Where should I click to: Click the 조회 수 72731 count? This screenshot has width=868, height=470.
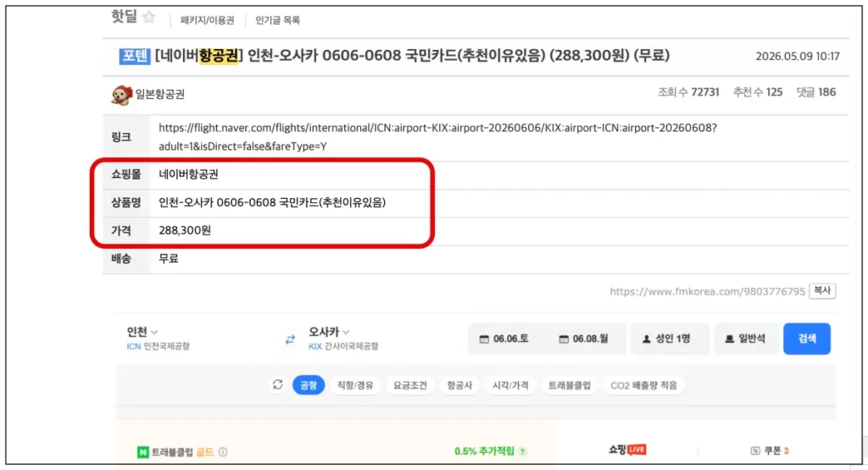click(x=688, y=92)
